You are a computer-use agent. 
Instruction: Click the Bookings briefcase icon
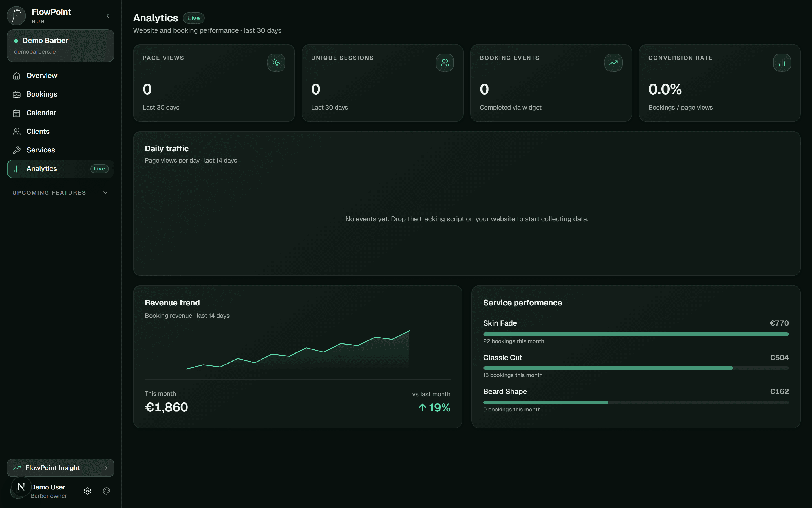[x=16, y=95]
